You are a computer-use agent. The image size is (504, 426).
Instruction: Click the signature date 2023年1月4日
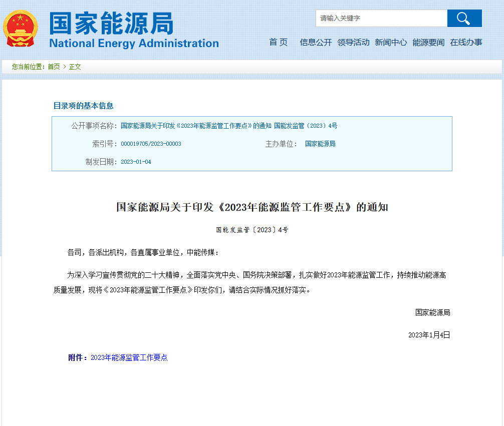pyautogui.click(x=429, y=335)
